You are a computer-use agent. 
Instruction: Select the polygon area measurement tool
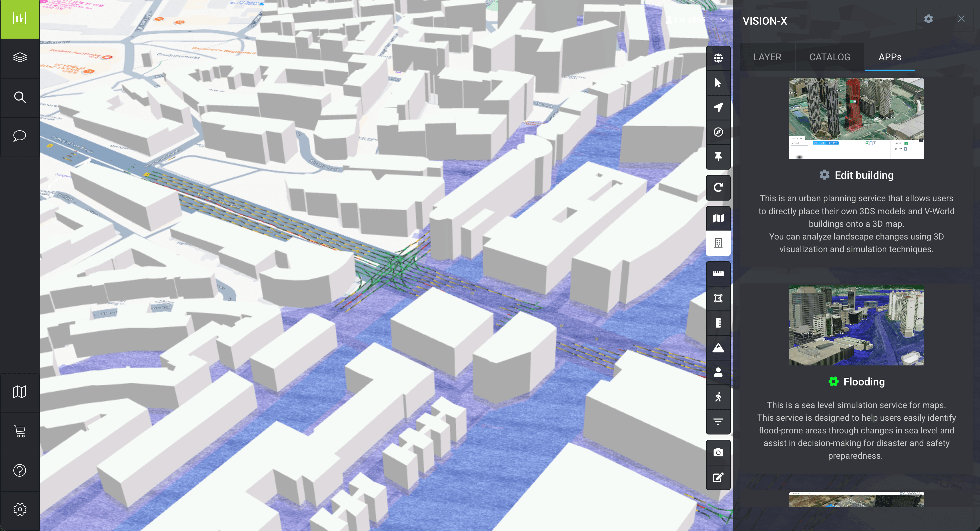(718, 298)
